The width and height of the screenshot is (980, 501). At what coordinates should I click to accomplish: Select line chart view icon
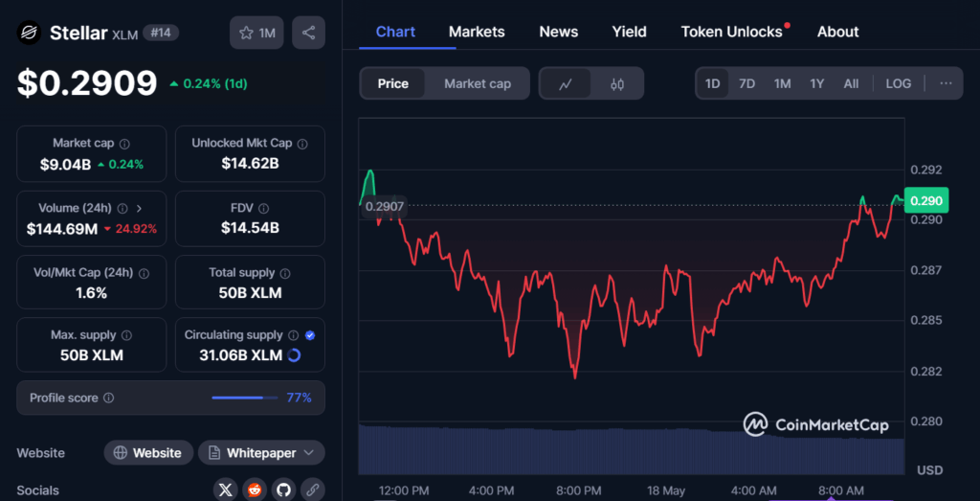point(566,83)
